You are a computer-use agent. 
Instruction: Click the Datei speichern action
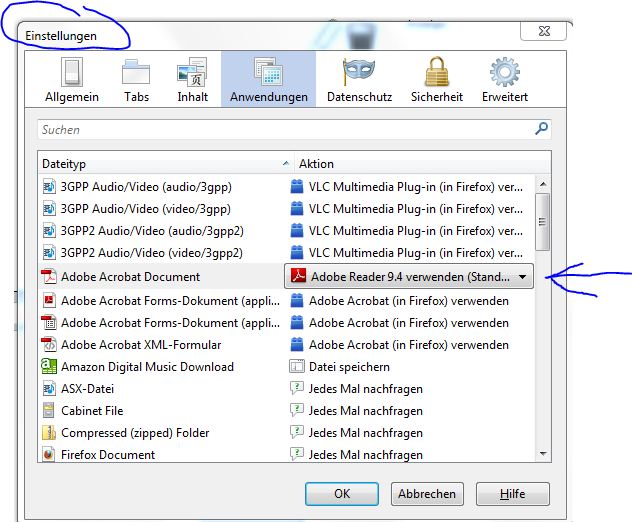(349, 367)
